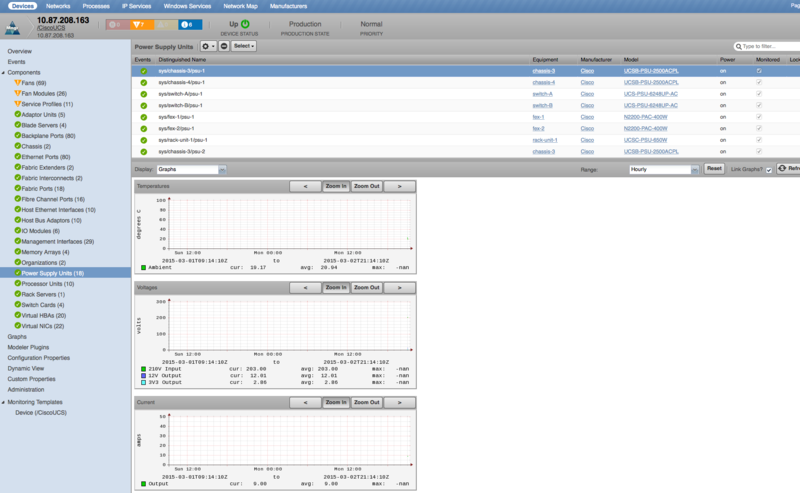This screenshot has height=493, width=800.
Task: Open the Network Map tab
Action: [240, 6]
